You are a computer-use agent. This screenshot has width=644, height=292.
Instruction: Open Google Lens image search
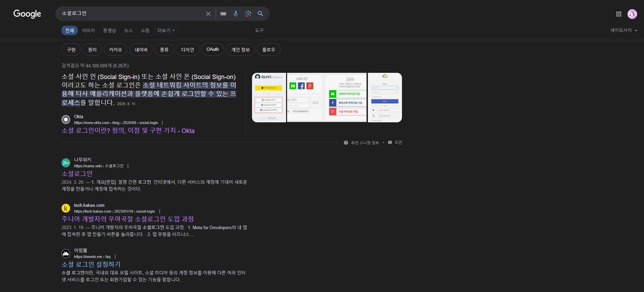point(248,14)
